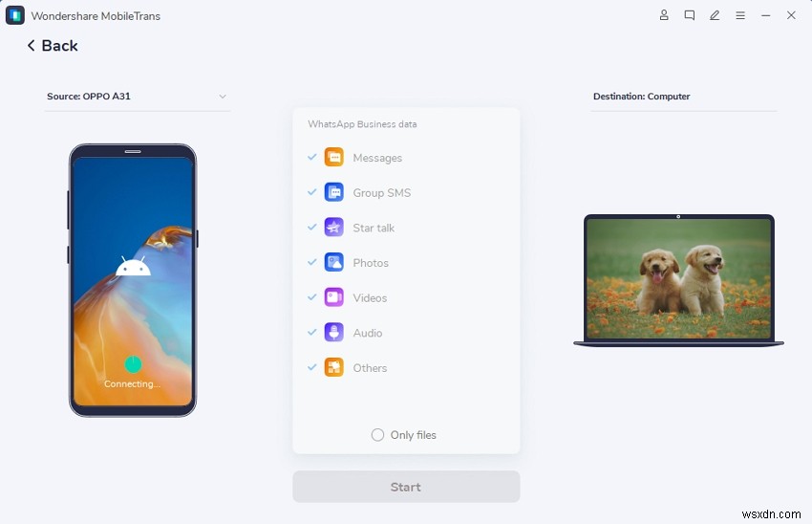Click the Messages label text
812x524 pixels.
(377, 158)
